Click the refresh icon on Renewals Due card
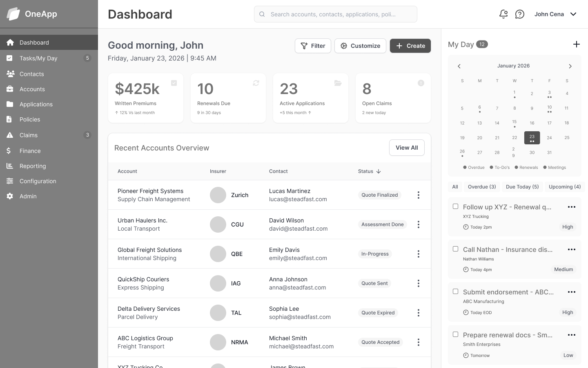This screenshot has height=368, width=588. (256, 83)
